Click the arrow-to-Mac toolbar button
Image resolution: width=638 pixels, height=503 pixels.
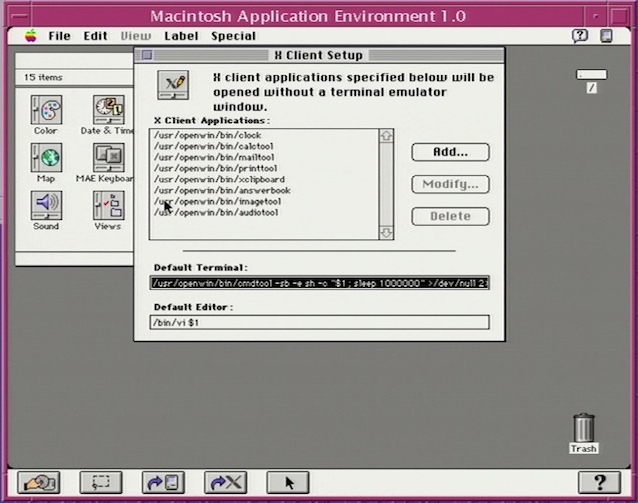pos(163,483)
